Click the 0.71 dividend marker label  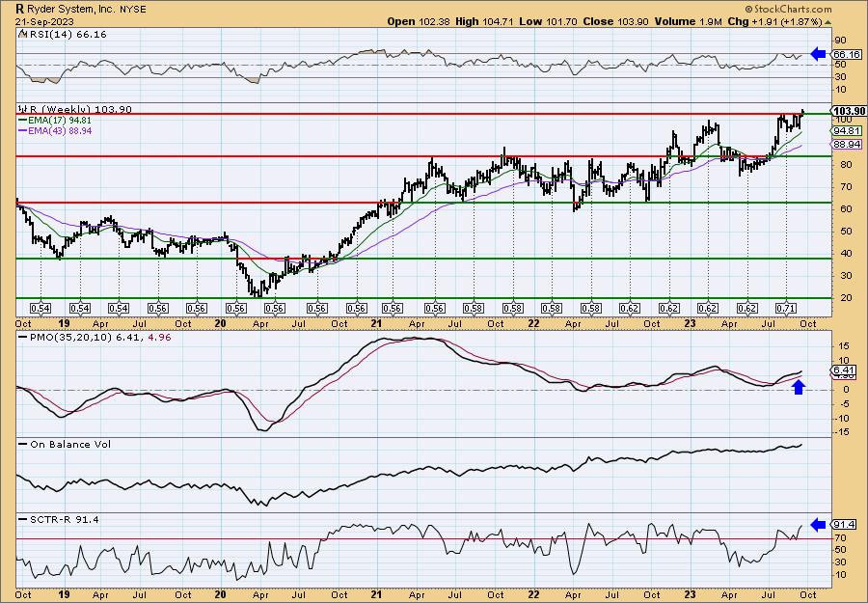tap(786, 309)
